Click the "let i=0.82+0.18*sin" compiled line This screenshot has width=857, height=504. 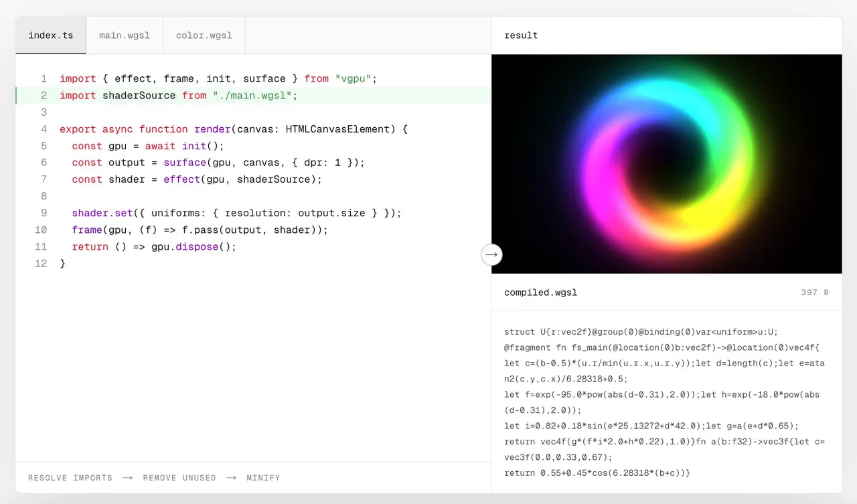click(x=651, y=426)
